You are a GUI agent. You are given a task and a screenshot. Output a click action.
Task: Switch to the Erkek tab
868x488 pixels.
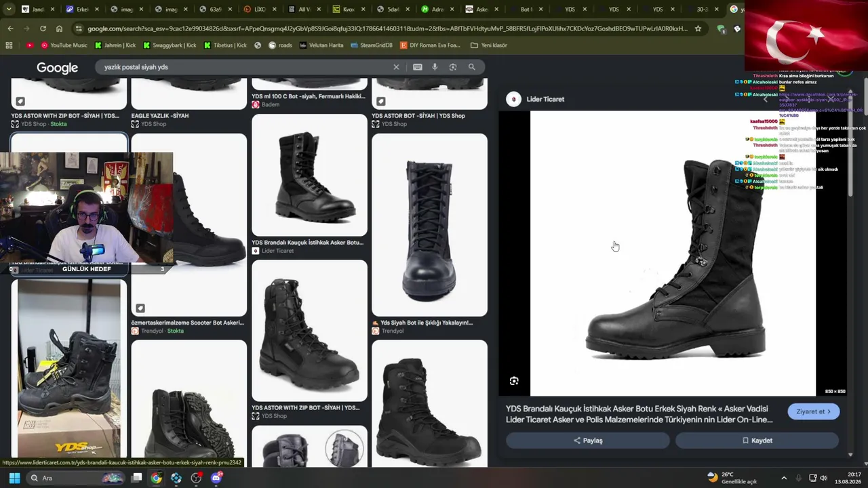click(x=83, y=9)
